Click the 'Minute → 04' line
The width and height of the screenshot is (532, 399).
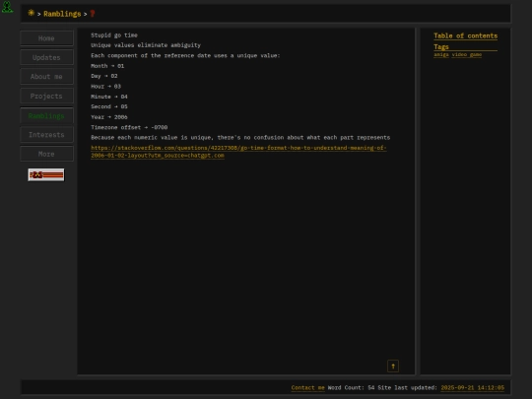(x=109, y=97)
